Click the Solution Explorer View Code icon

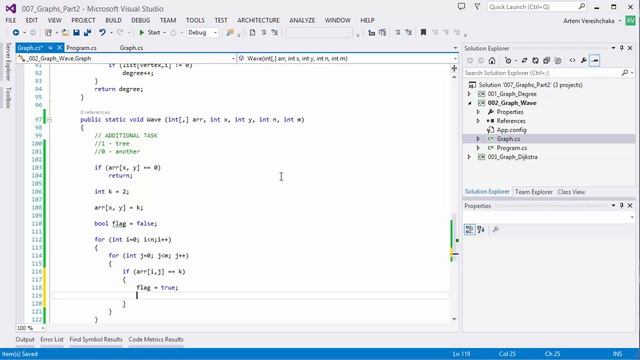pos(572,60)
